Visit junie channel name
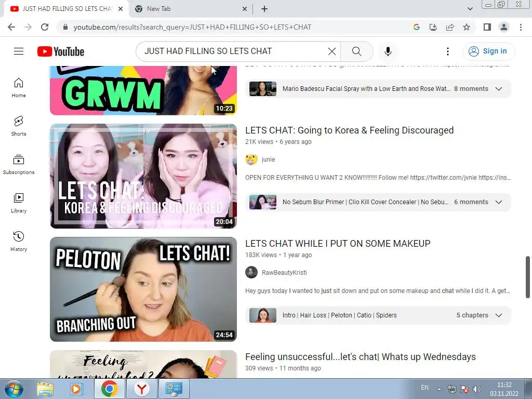The image size is (532, 399). tap(269, 159)
